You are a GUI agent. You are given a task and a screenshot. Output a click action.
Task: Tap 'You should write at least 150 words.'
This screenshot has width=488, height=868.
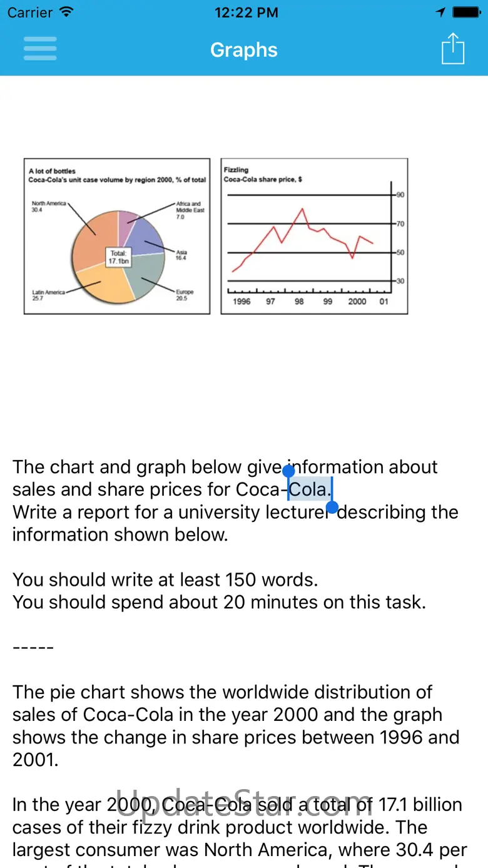click(x=165, y=580)
